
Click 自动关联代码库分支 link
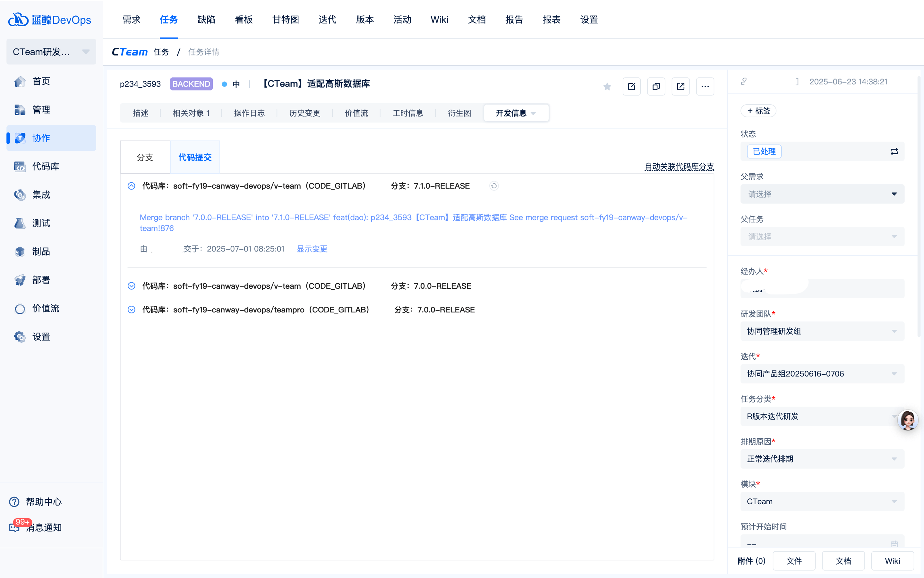coord(679,167)
